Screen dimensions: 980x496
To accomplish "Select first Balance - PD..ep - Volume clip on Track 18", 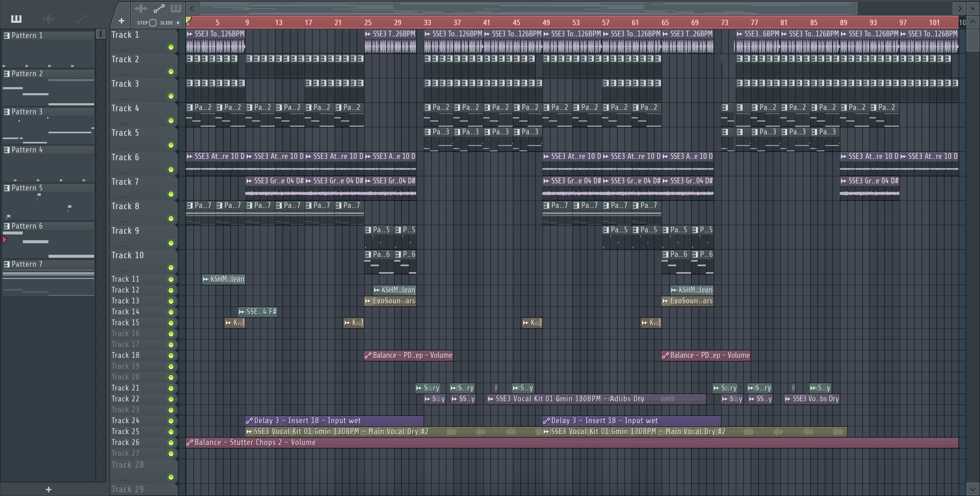I will pos(409,355).
